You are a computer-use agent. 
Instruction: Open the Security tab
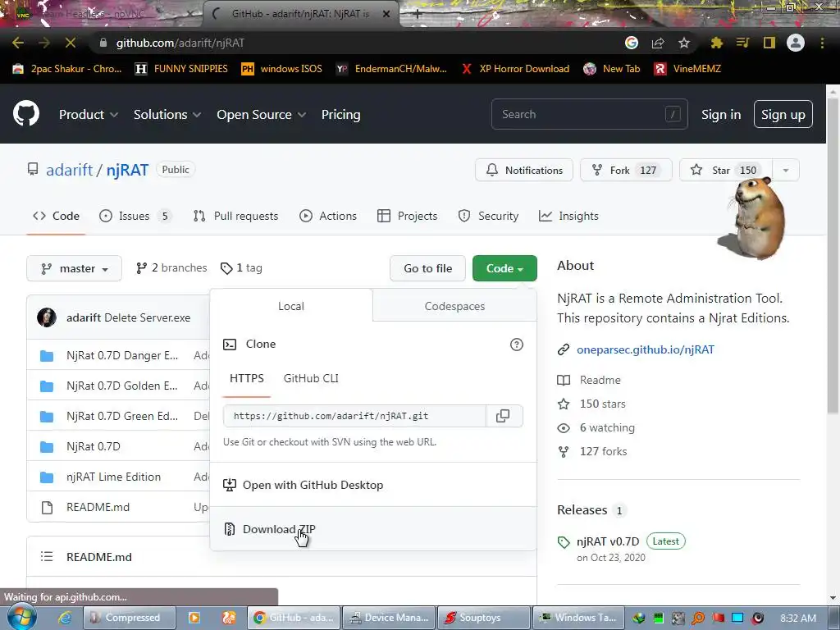coord(488,216)
